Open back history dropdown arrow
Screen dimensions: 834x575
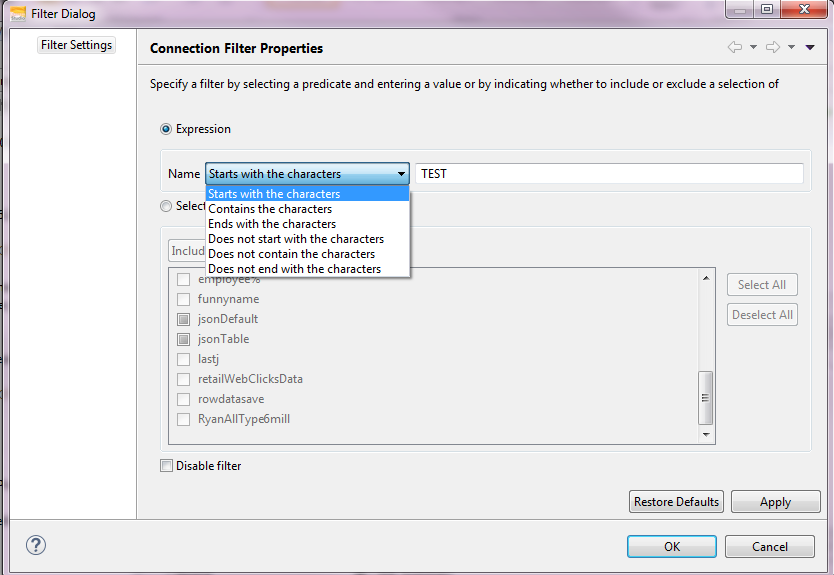coord(753,47)
